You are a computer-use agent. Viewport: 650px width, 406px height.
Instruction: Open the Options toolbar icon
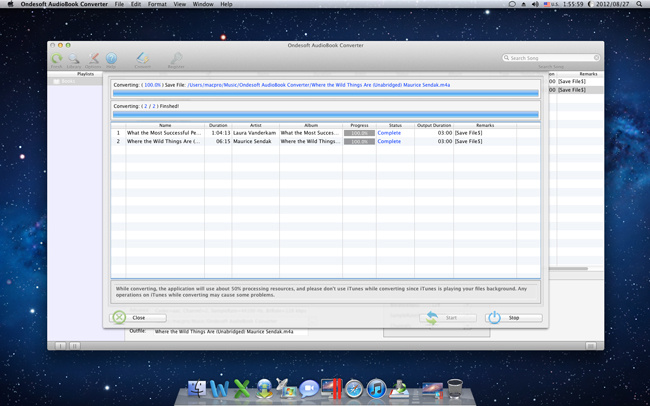point(93,58)
